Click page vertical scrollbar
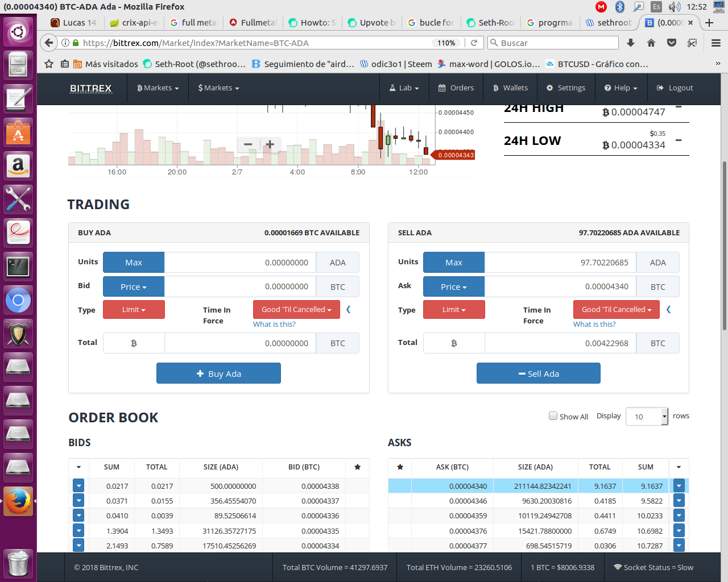 click(x=724, y=246)
